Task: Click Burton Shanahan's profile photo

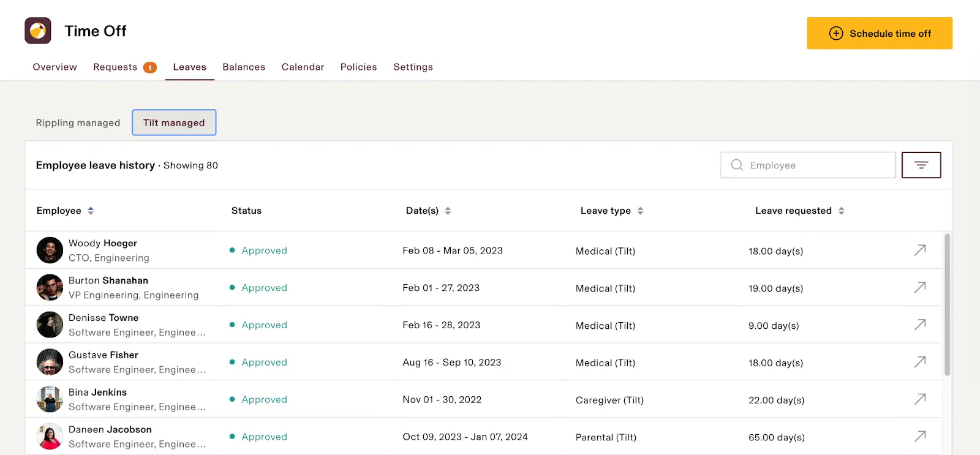Action: pos(50,287)
